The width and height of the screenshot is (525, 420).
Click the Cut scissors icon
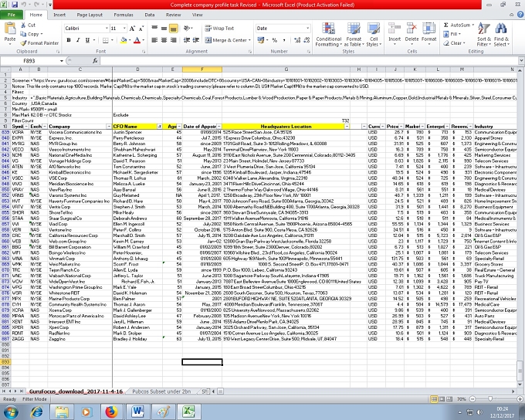tap(23, 25)
